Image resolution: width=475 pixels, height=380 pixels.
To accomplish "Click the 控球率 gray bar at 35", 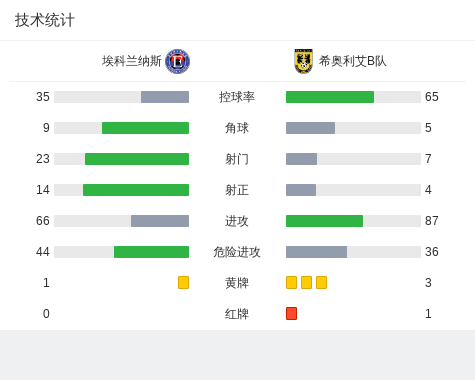I will coord(165,97).
